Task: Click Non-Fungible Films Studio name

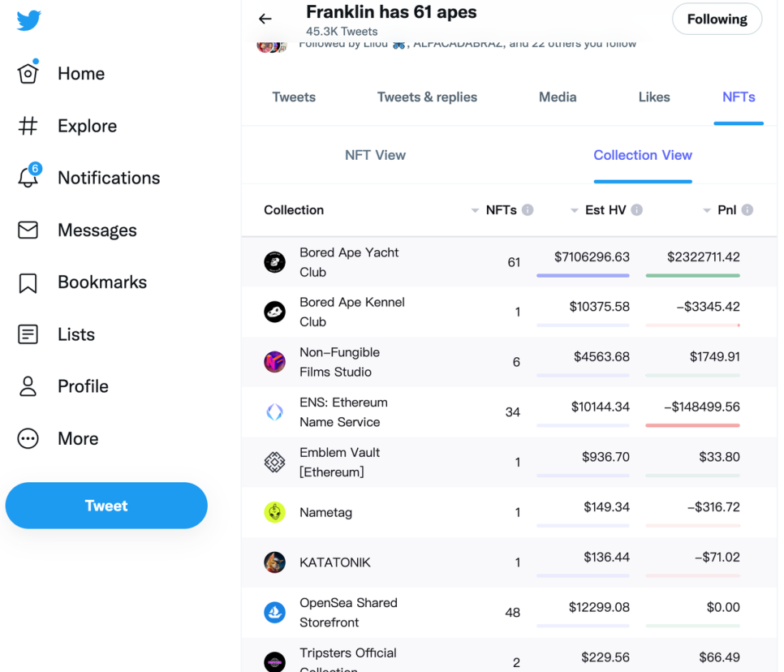Action: pos(339,362)
